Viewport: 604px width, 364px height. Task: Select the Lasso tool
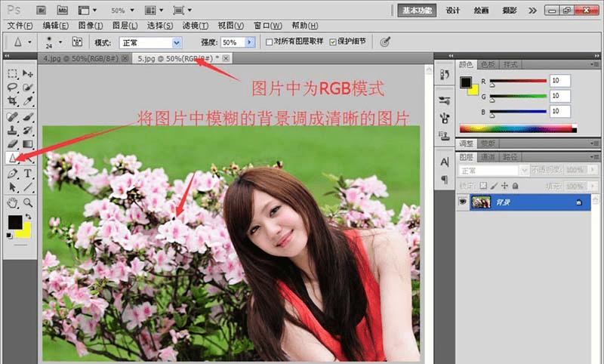pos(12,87)
